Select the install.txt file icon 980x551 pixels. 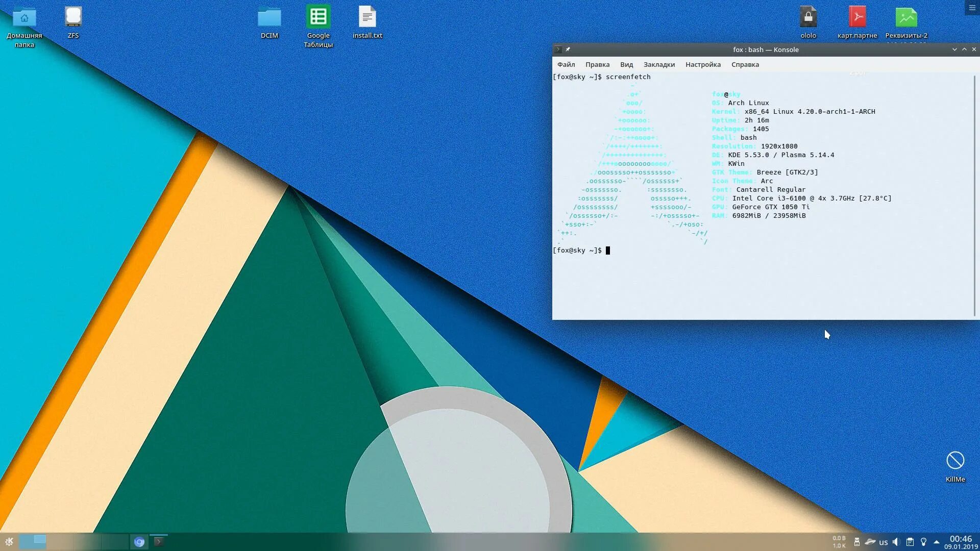click(367, 22)
